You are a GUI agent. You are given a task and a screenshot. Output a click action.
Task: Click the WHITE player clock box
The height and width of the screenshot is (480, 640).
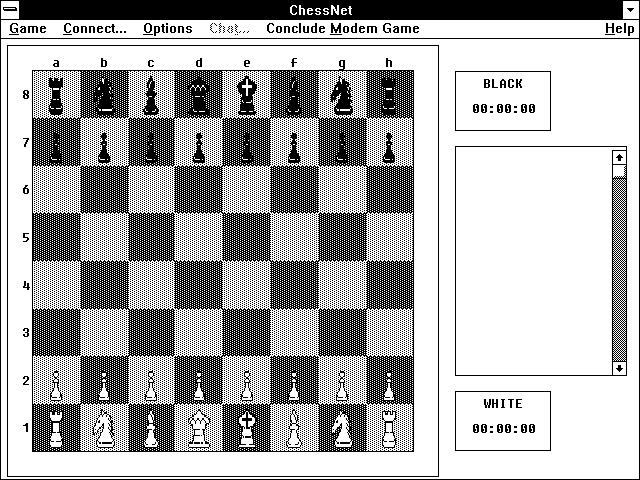(503, 421)
